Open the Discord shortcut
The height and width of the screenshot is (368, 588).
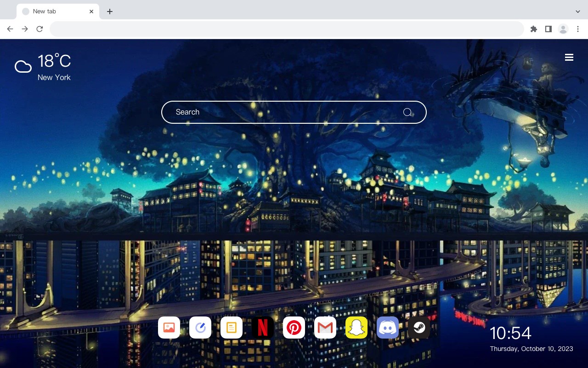click(388, 328)
